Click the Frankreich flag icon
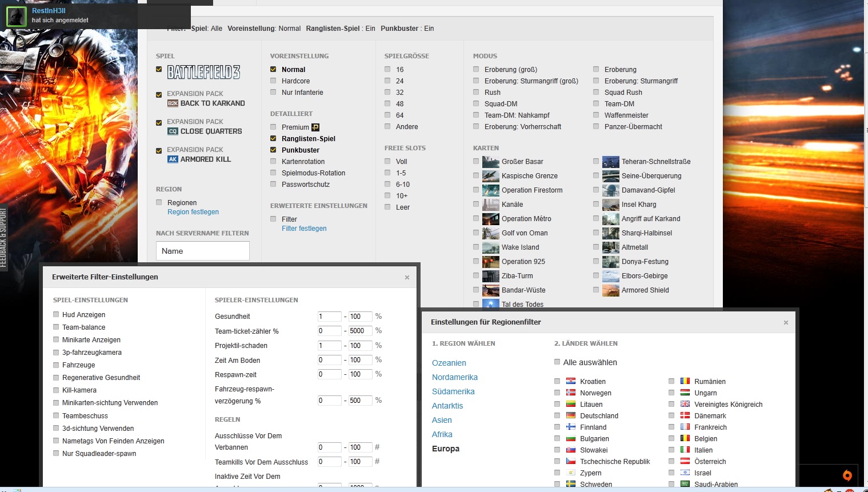The width and height of the screenshot is (868, 492). [x=685, y=427]
